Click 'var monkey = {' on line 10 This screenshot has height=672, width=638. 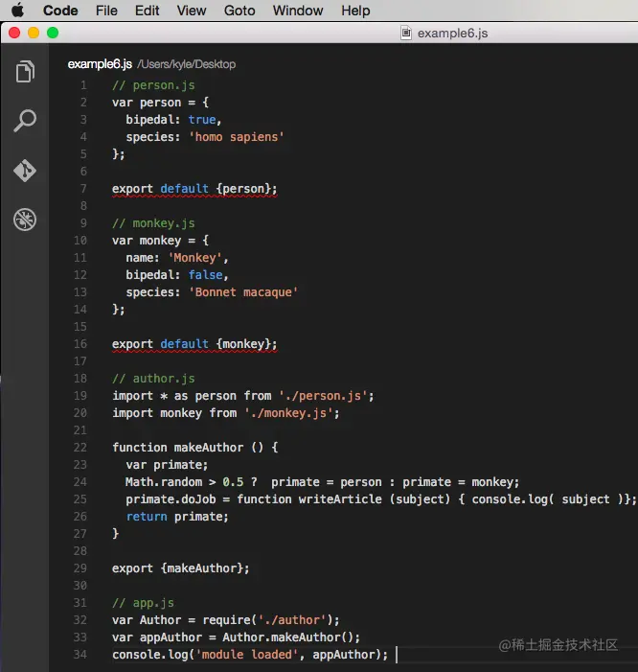pos(160,241)
